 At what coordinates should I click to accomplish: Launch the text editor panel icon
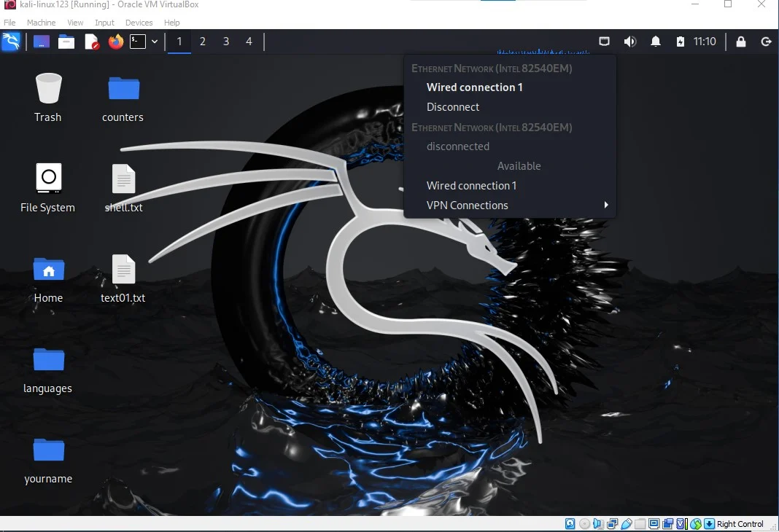pyautogui.click(x=92, y=42)
